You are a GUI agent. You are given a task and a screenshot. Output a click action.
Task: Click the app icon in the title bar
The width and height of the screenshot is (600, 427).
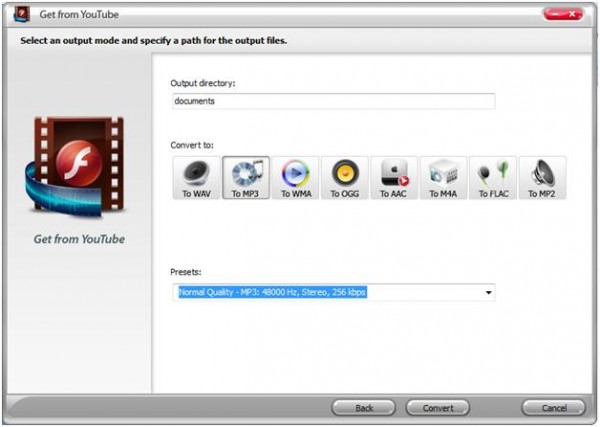click(21, 15)
